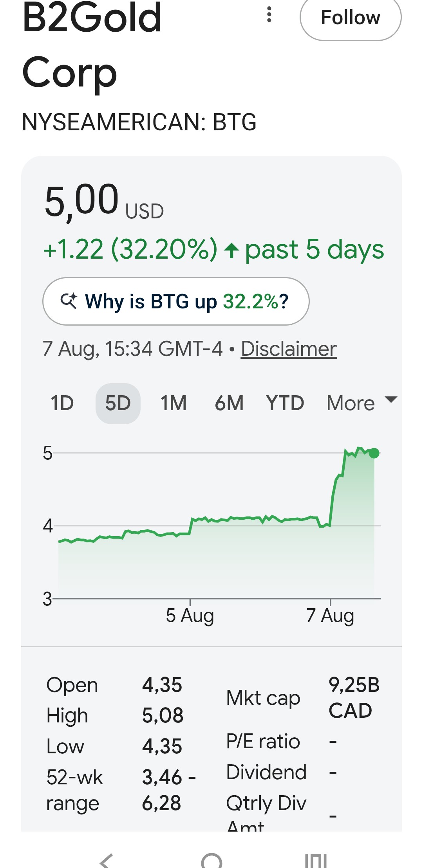
Task: Tap the Android back navigation icon
Action: [106, 860]
